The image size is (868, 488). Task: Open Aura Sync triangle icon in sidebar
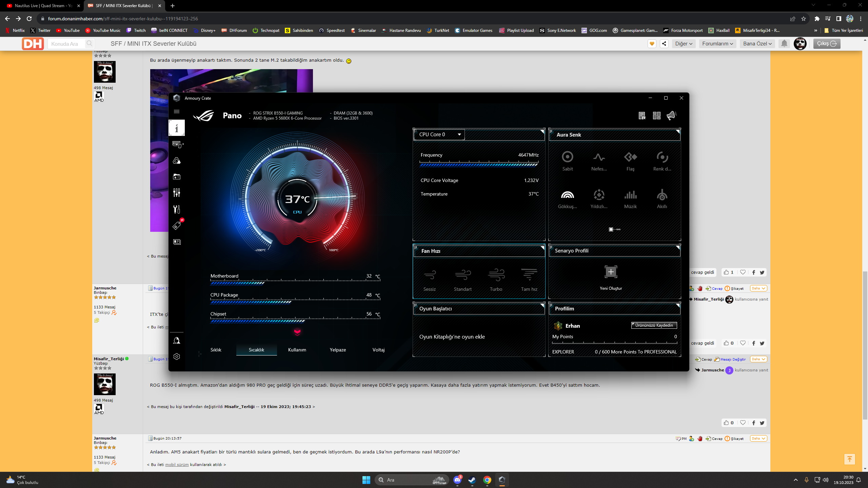coord(177,160)
